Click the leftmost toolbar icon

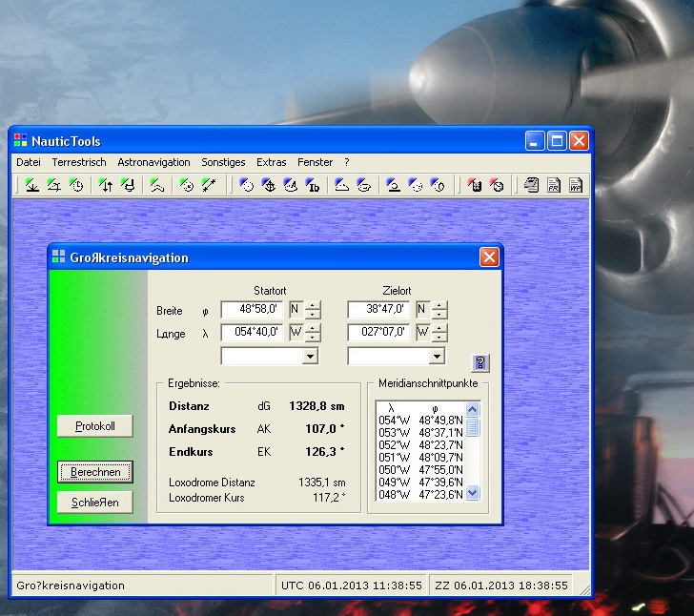pos(31,186)
